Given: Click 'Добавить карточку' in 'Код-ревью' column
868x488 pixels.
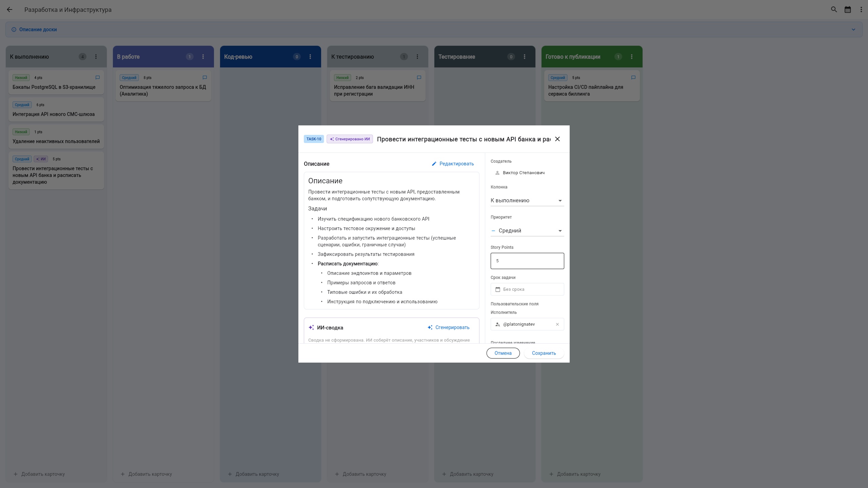Looking at the screenshot, I should (x=253, y=474).
